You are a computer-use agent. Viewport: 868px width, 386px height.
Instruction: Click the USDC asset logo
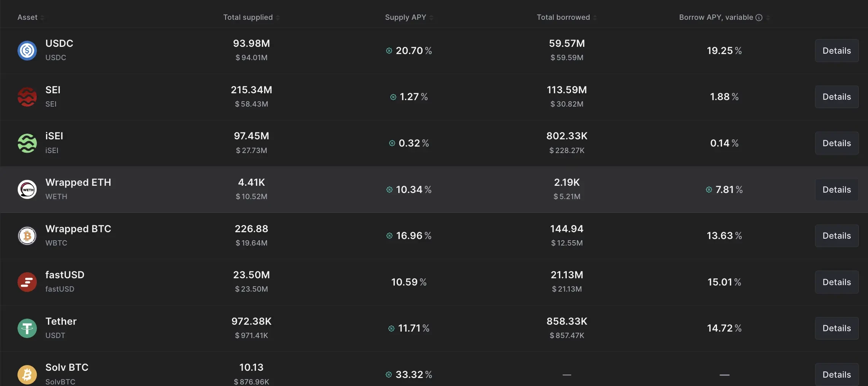(27, 50)
